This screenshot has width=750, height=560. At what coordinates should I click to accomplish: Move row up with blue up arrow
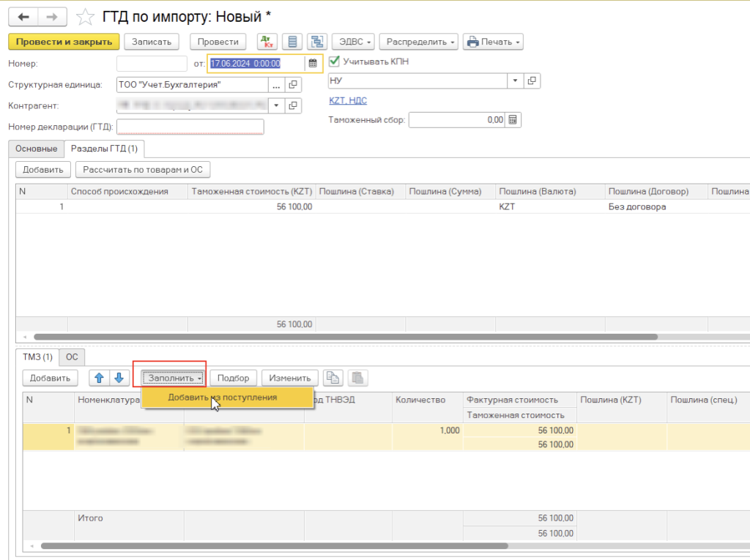[100, 378]
